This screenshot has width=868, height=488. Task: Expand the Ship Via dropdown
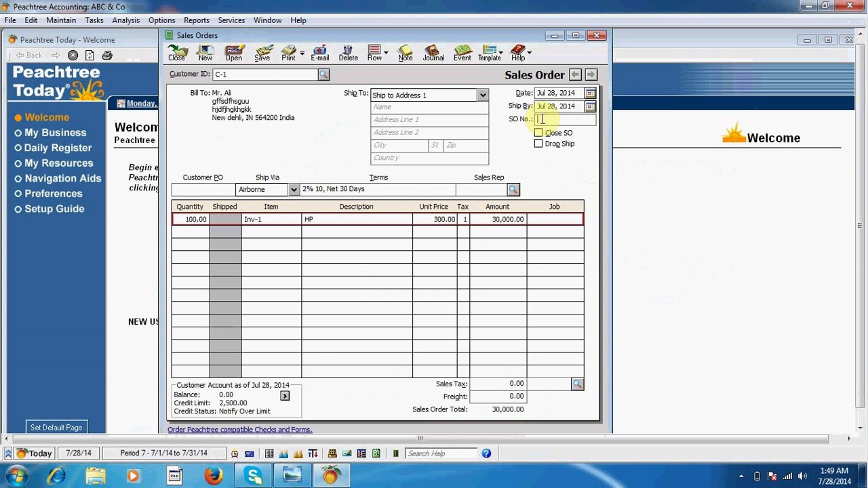click(x=294, y=190)
